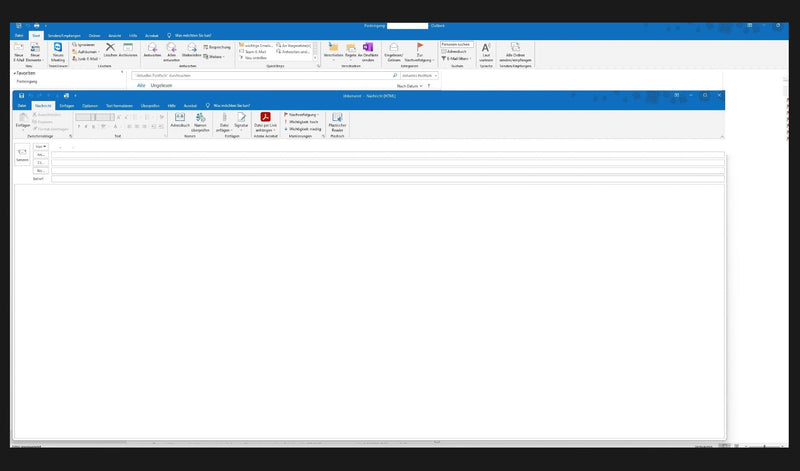
Task: Open the Von sender dropdown
Action: click(x=41, y=147)
